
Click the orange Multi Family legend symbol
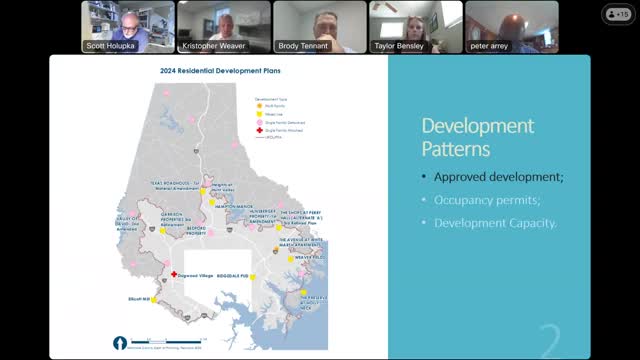(259, 106)
